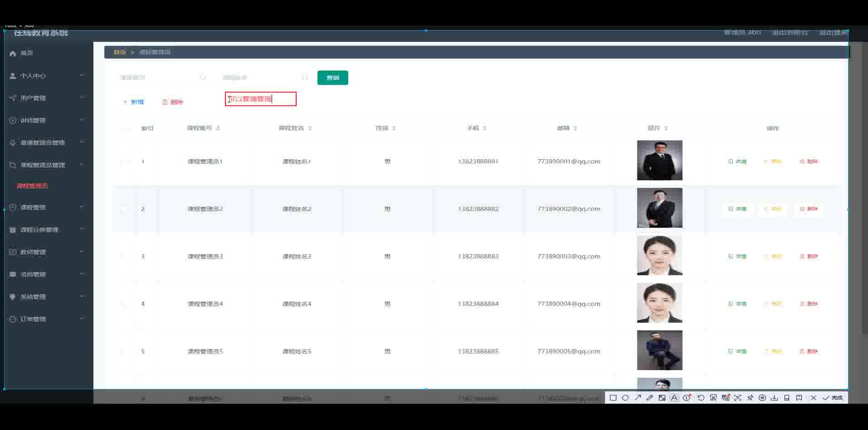
Task: Open the photo thumbnail of 课程管理员1
Action: [660, 161]
